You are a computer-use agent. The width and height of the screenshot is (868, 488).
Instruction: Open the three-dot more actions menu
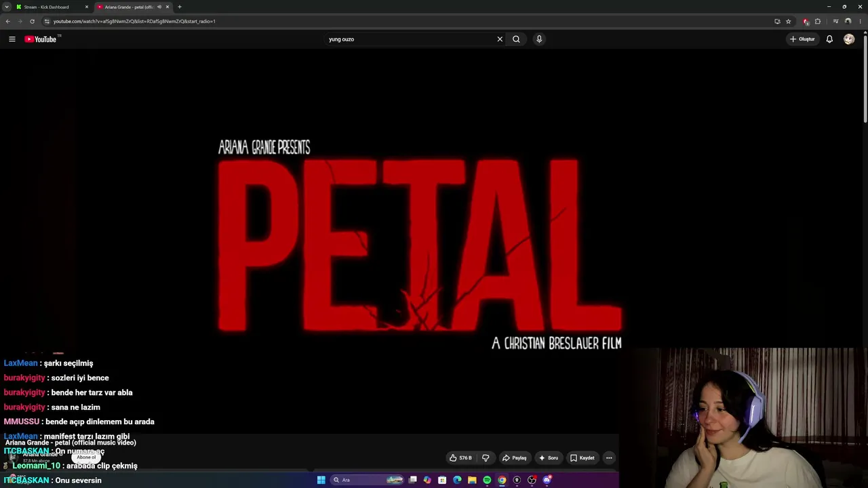[609, 458]
